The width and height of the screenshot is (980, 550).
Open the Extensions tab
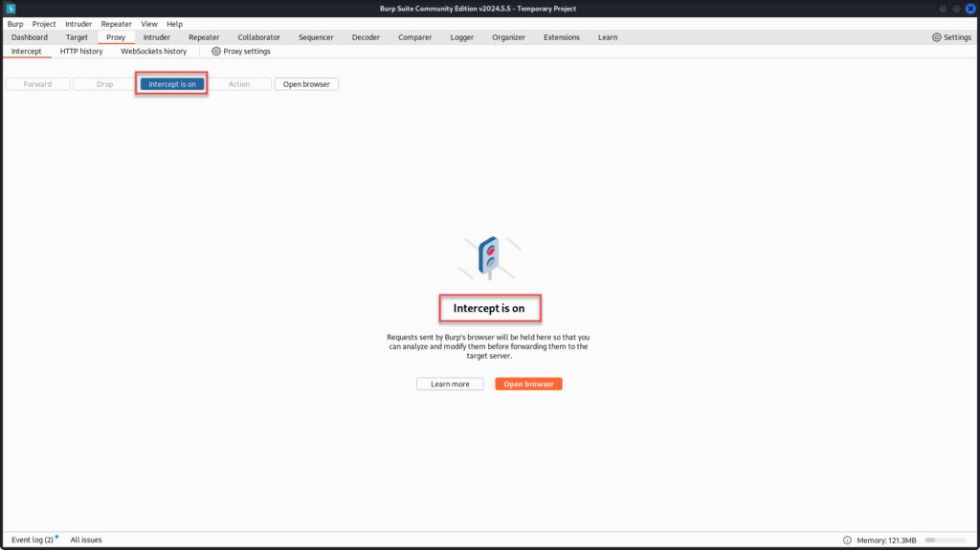coord(561,37)
